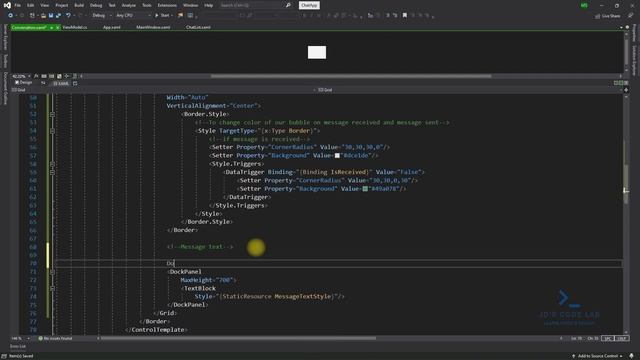640x360 pixels.
Task: Switch to the ChatList.xaml tab
Action: tap(198, 27)
